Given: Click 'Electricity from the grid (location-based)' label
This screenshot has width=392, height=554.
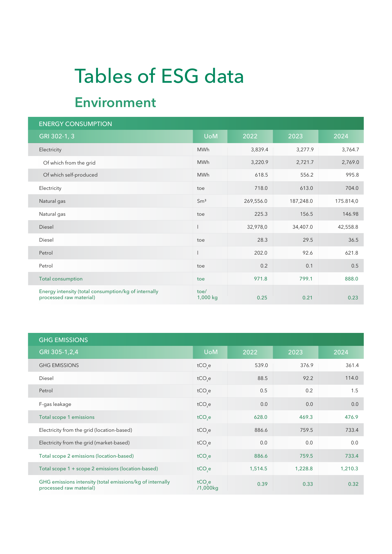Looking at the screenshot, I should coord(86,430).
